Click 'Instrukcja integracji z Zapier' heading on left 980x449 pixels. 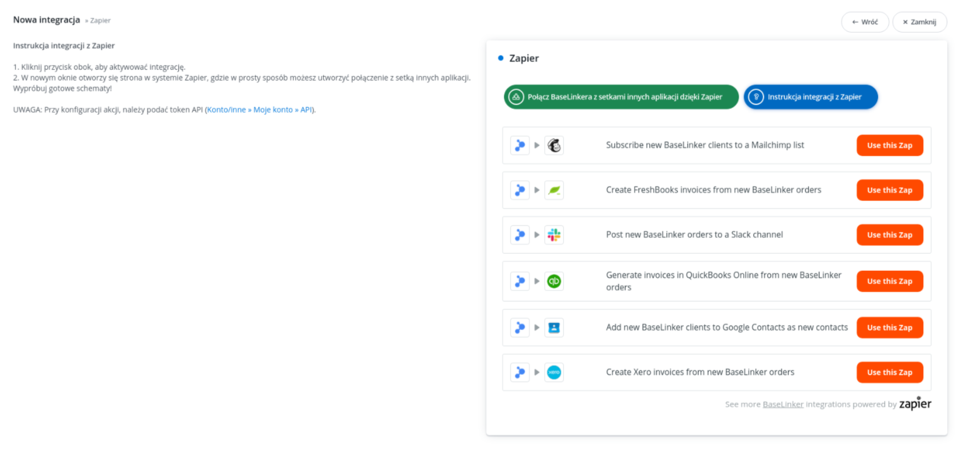click(64, 45)
